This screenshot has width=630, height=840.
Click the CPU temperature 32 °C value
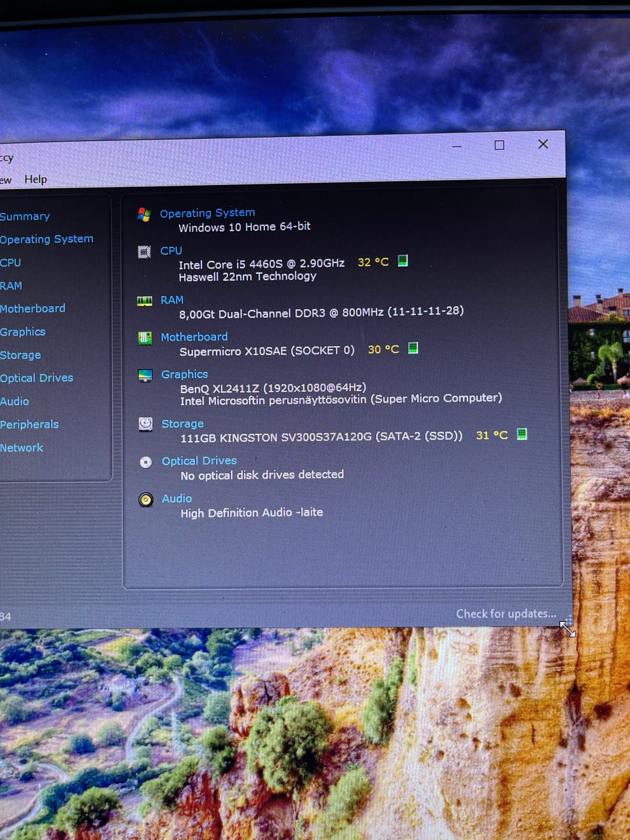coord(373,262)
